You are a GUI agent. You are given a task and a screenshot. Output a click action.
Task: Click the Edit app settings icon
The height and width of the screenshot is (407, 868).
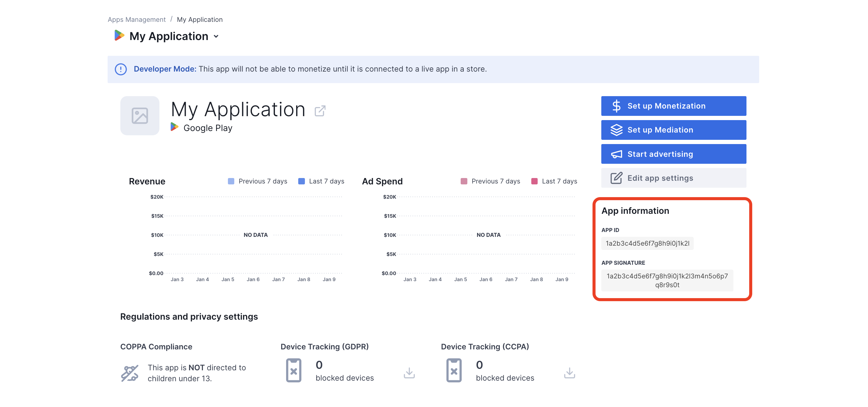[x=616, y=178]
